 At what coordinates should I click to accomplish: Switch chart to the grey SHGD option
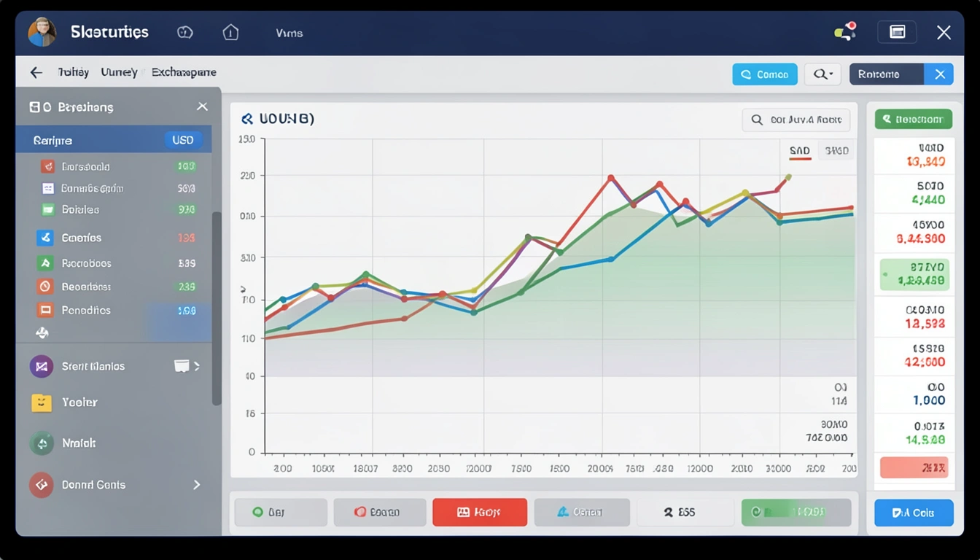[x=836, y=151]
